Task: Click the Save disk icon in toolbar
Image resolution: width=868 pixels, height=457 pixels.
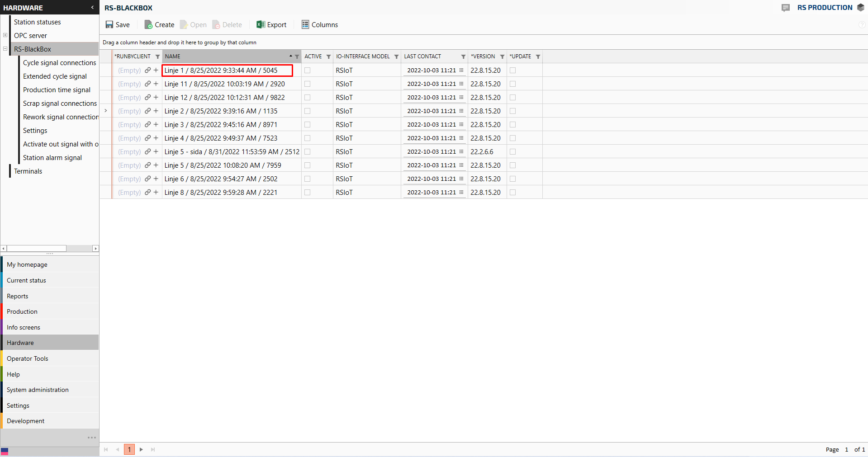Action: 109,25
